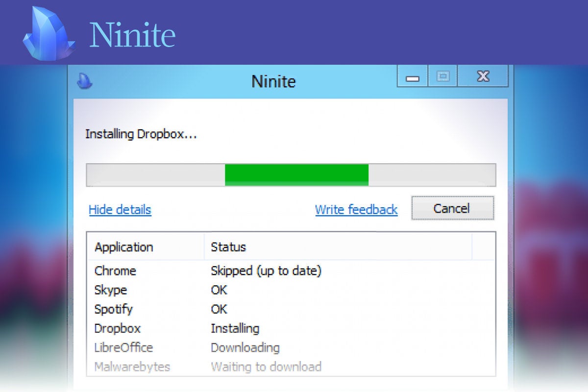Click the disabled maximize button
The width and height of the screenshot is (588, 392).
(x=443, y=76)
